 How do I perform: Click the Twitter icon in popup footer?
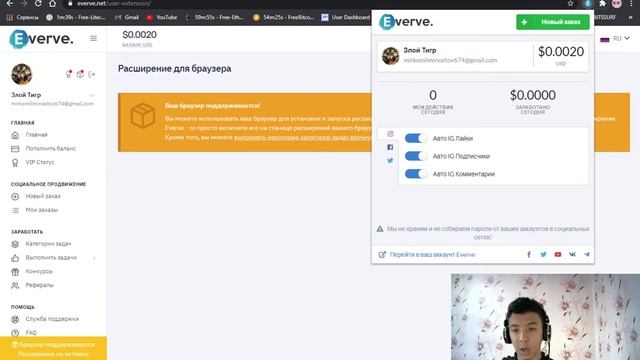(543, 254)
